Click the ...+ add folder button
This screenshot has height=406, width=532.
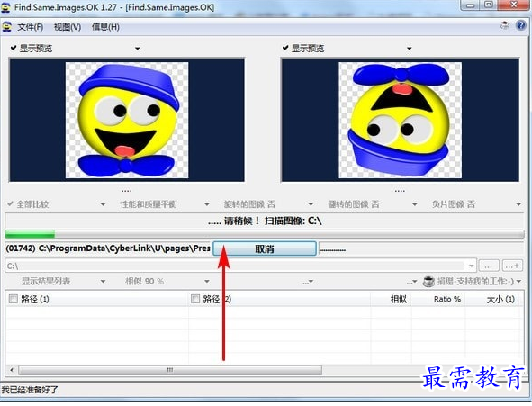coord(512,266)
